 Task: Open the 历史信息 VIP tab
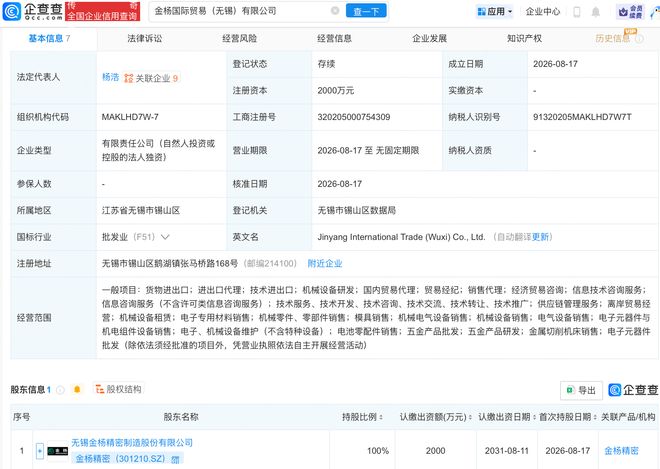click(x=612, y=39)
